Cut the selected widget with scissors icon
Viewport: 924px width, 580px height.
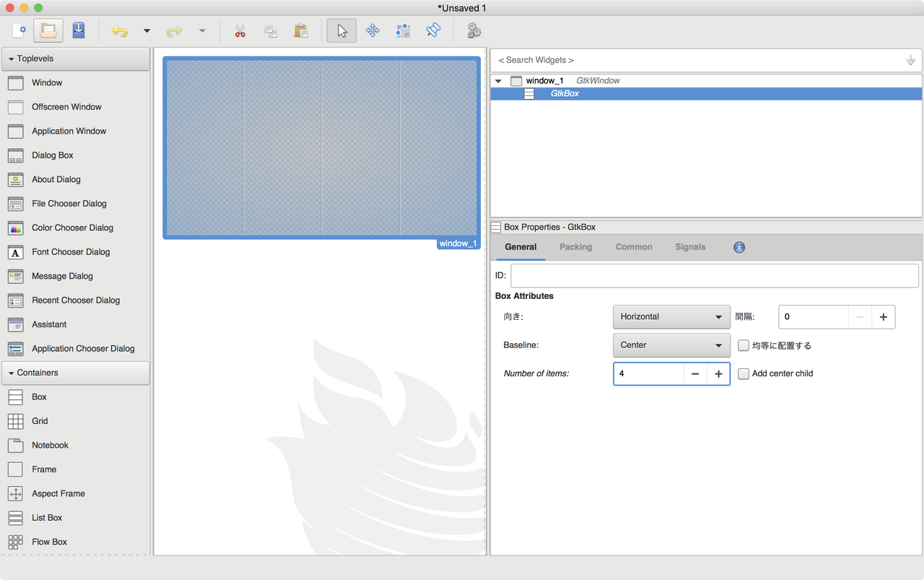pos(240,30)
